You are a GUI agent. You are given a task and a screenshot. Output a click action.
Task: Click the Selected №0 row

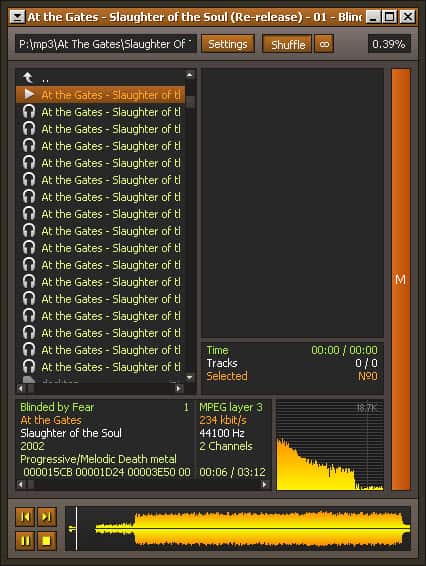[x=292, y=376]
